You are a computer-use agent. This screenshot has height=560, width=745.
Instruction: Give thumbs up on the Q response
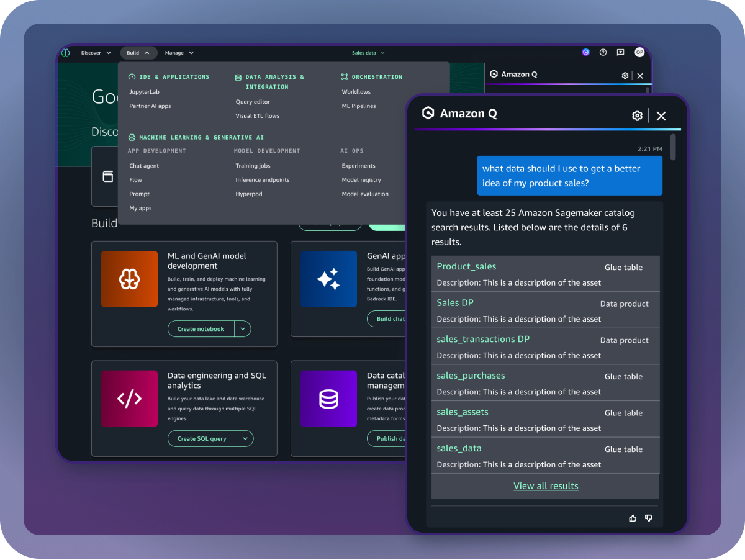(633, 518)
